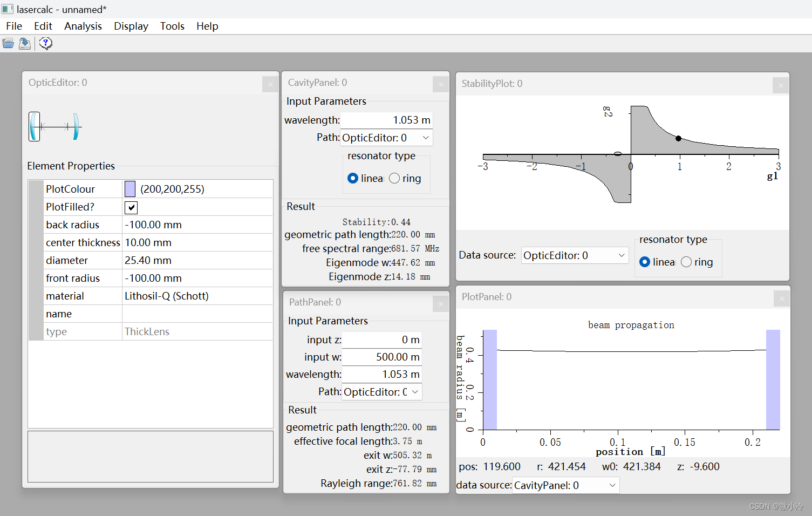Open StabilityPlot Data source dropdown
Screen dimensions: 812x516
[x=575, y=255]
